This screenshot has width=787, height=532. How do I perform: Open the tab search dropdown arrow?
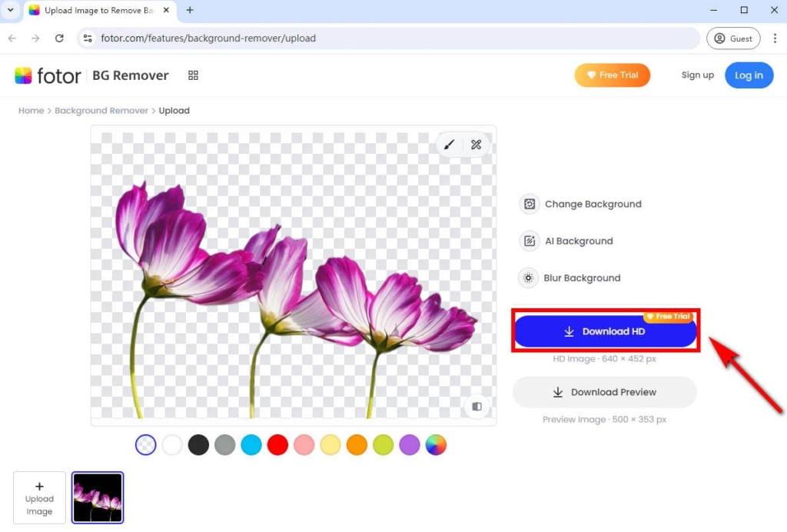11,10
